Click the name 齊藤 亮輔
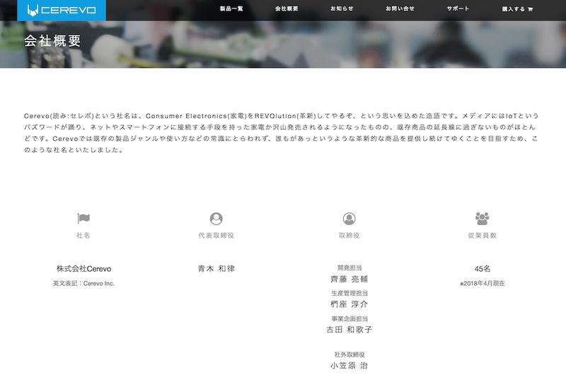 click(x=349, y=279)
